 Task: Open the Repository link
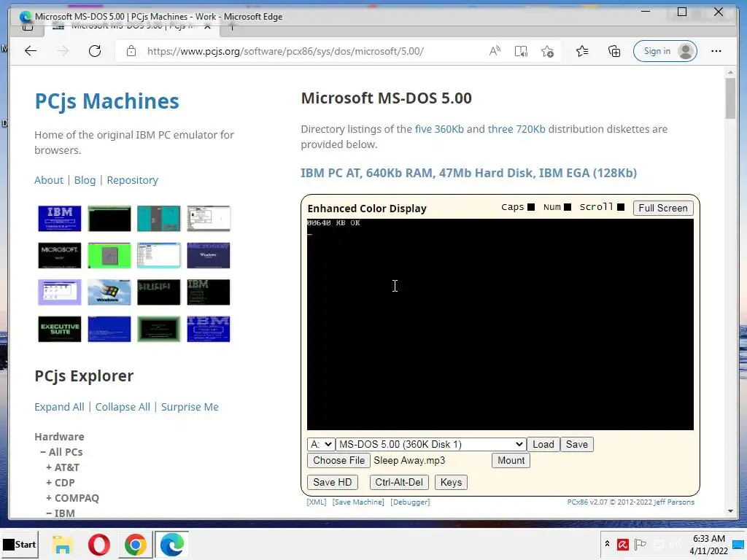click(133, 180)
